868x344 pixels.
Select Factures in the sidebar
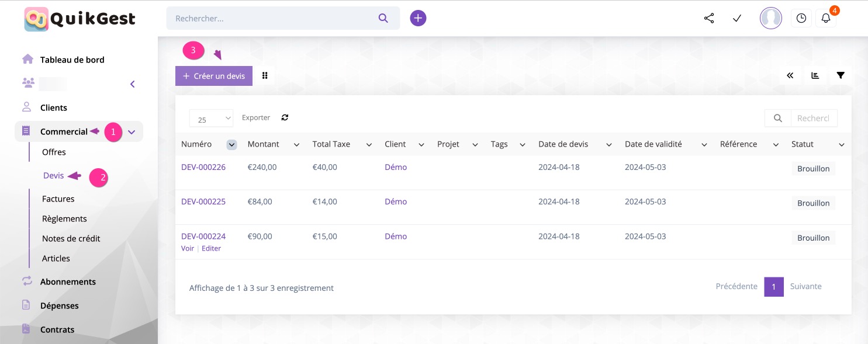pyautogui.click(x=58, y=199)
